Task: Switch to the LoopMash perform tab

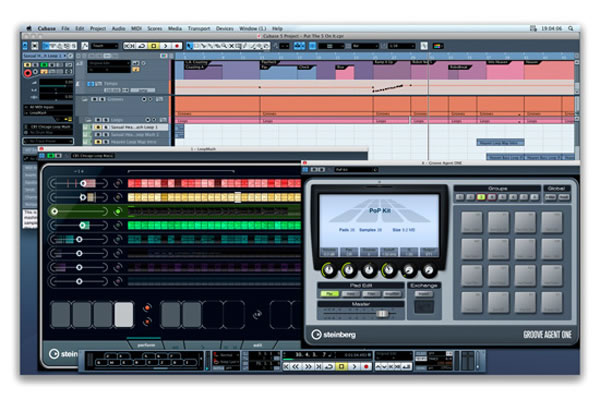Action: tap(146, 345)
